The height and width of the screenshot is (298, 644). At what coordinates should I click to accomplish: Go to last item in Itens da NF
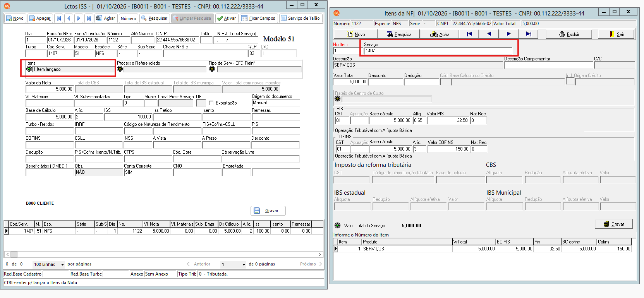[528, 34]
